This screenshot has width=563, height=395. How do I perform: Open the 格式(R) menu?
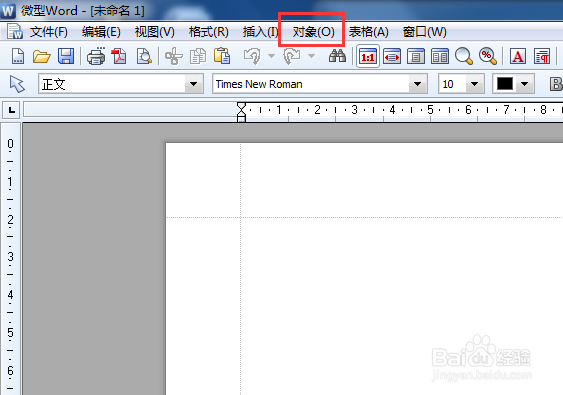209,32
